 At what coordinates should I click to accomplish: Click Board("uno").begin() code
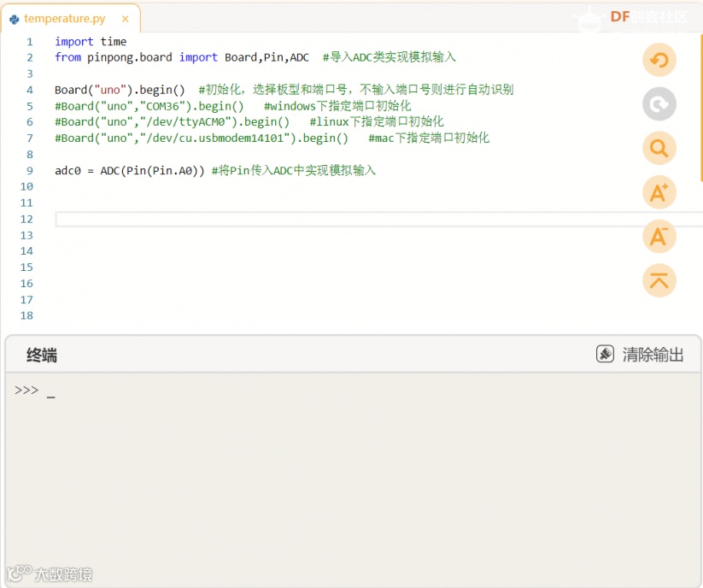[120, 90]
